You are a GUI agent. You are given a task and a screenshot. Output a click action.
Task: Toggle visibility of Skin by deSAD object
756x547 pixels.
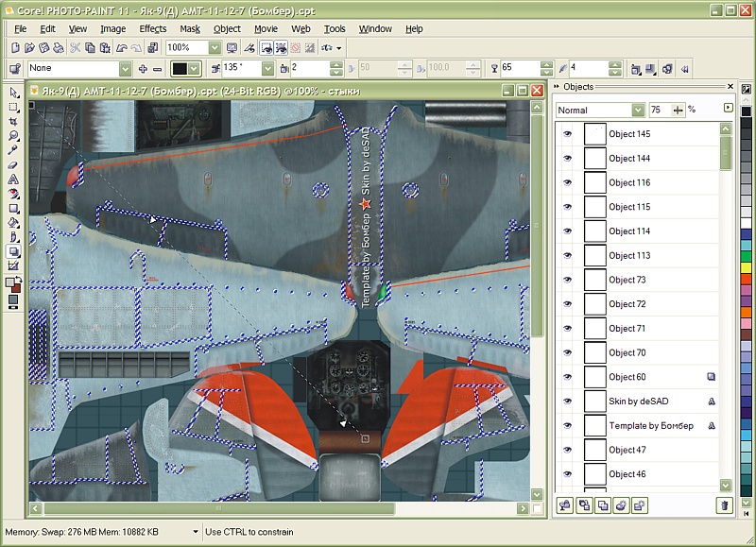pyautogui.click(x=567, y=402)
